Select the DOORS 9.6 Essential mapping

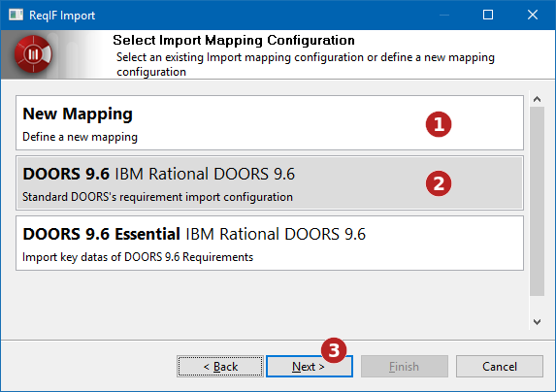pyautogui.click(x=270, y=244)
